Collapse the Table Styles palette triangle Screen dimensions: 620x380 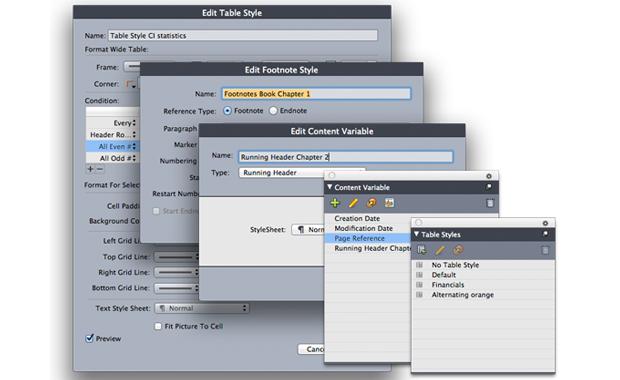[x=416, y=234]
